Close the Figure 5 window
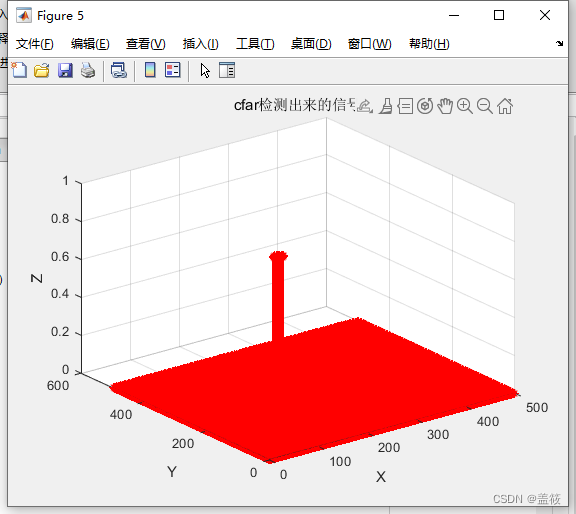Screen dimensions: 576x514 pyautogui.click(x=545, y=15)
